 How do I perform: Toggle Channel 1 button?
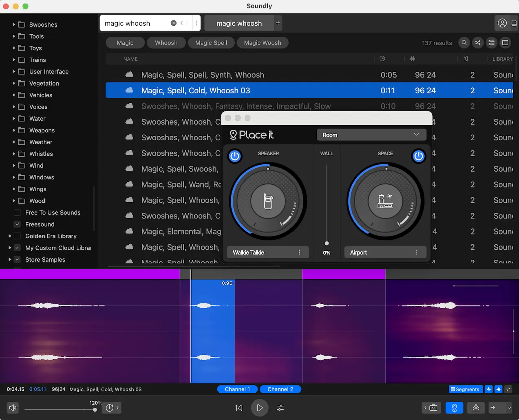click(237, 389)
